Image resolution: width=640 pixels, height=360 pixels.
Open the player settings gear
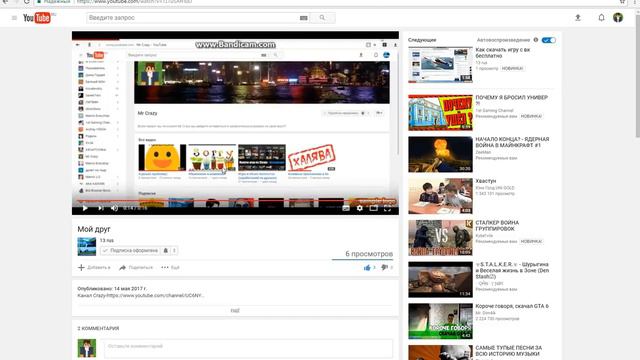[x=360, y=208]
